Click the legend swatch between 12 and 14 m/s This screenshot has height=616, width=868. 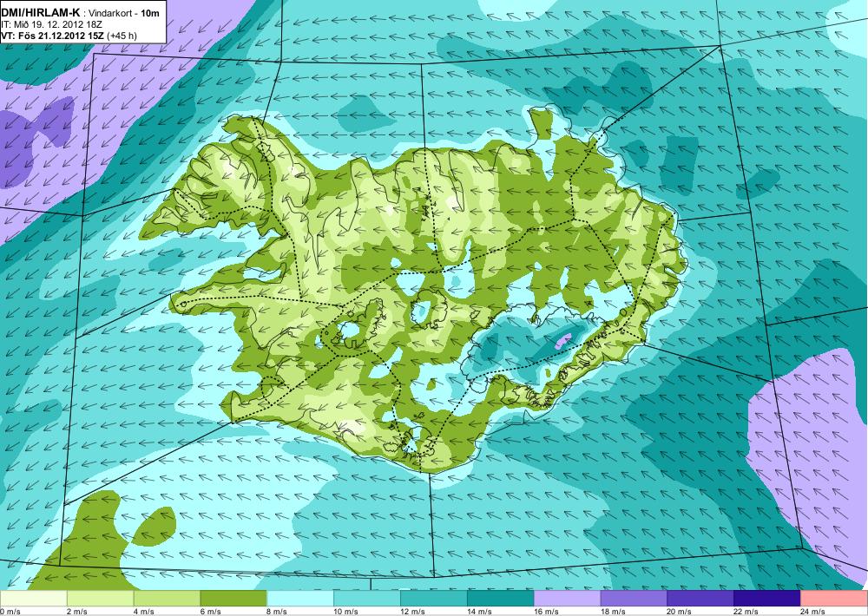click(434, 599)
